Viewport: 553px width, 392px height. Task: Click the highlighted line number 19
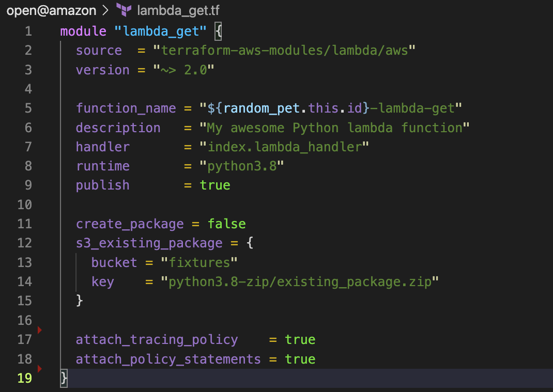25,378
